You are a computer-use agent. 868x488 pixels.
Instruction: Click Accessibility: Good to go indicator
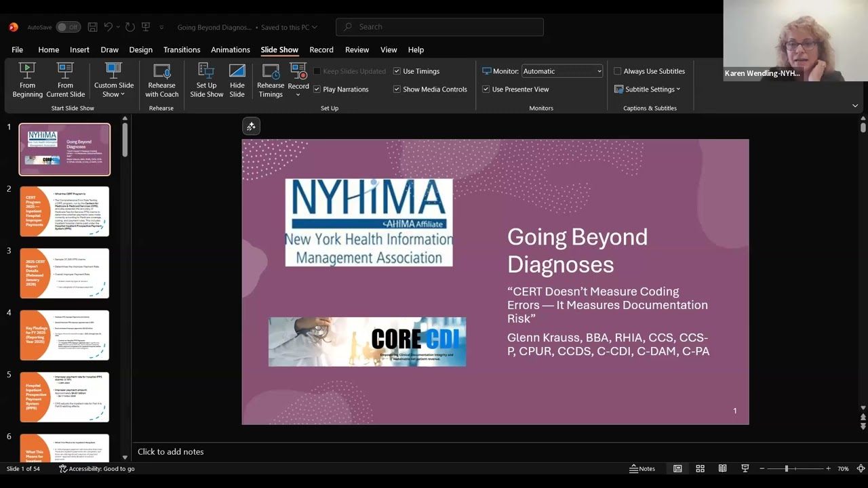96,468
